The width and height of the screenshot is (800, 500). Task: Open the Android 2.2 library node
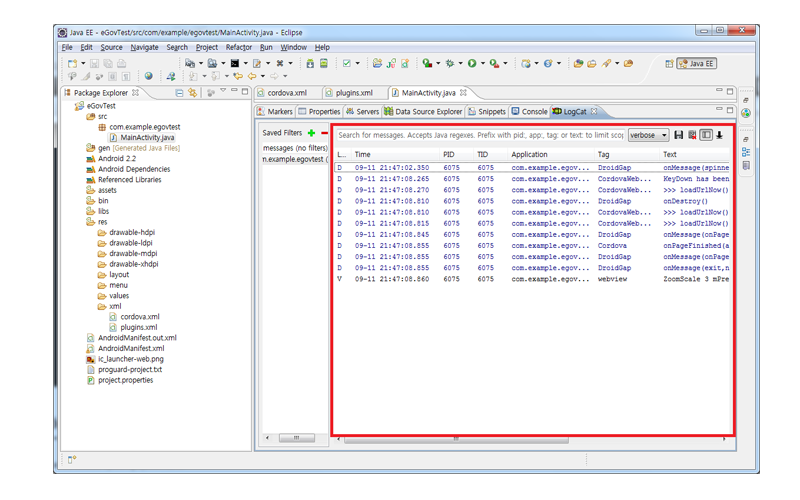point(116,158)
